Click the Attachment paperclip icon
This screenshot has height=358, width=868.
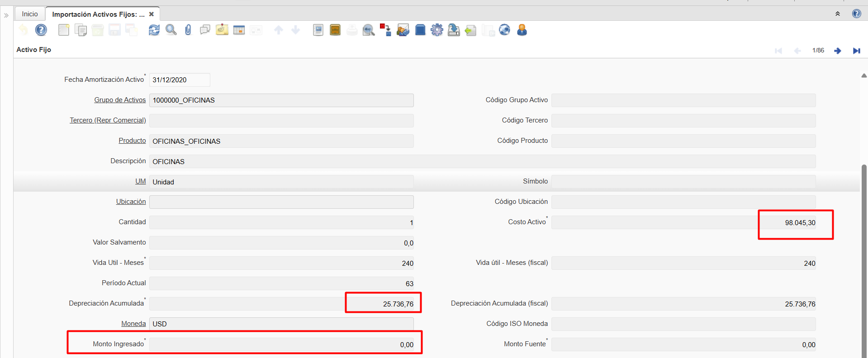(188, 30)
